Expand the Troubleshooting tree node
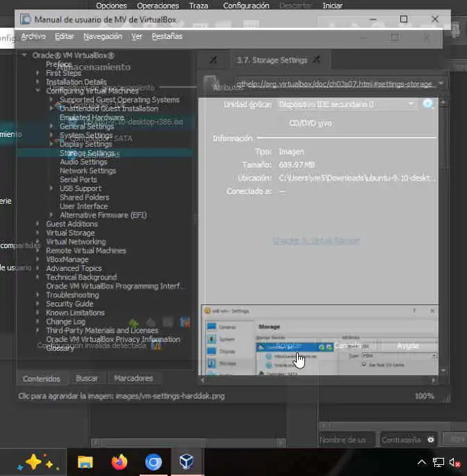This screenshot has width=467, height=476. [x=38, y=295]
